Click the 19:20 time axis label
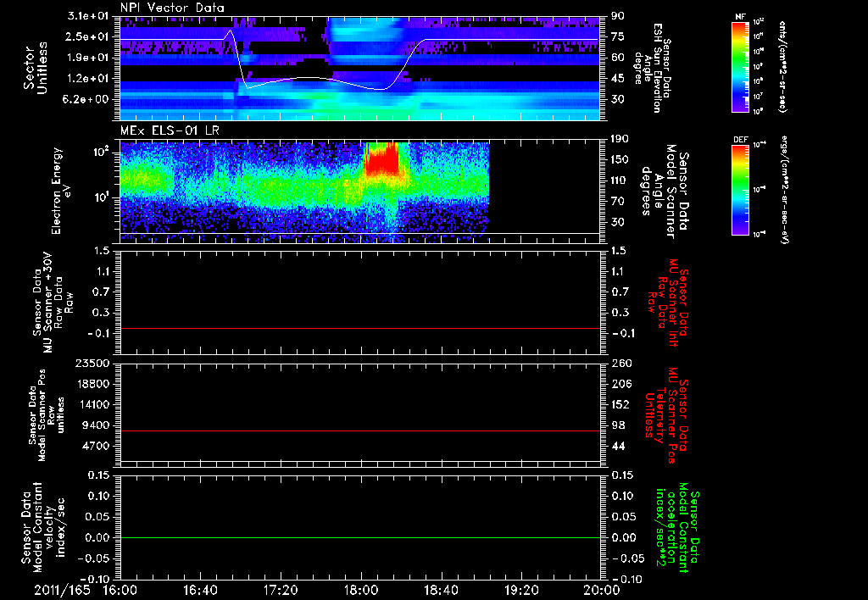This screenshot has height=600, width=868. pos(521,590)
